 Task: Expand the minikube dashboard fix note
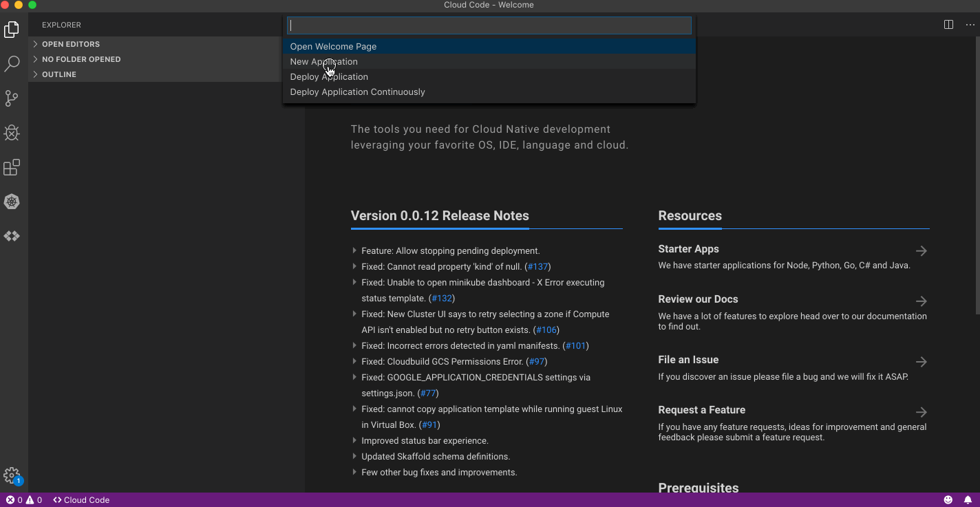[x=354, y=283]
